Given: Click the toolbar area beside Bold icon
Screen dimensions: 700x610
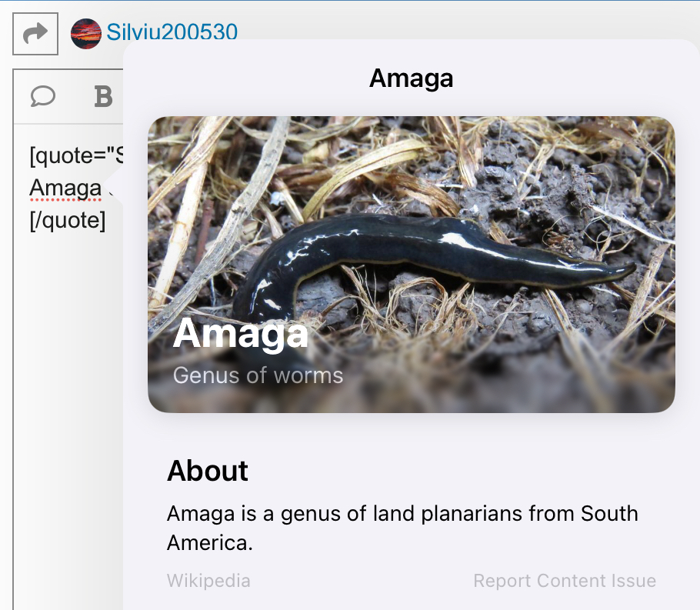Looking at the screenshot, I should (118, 96).
